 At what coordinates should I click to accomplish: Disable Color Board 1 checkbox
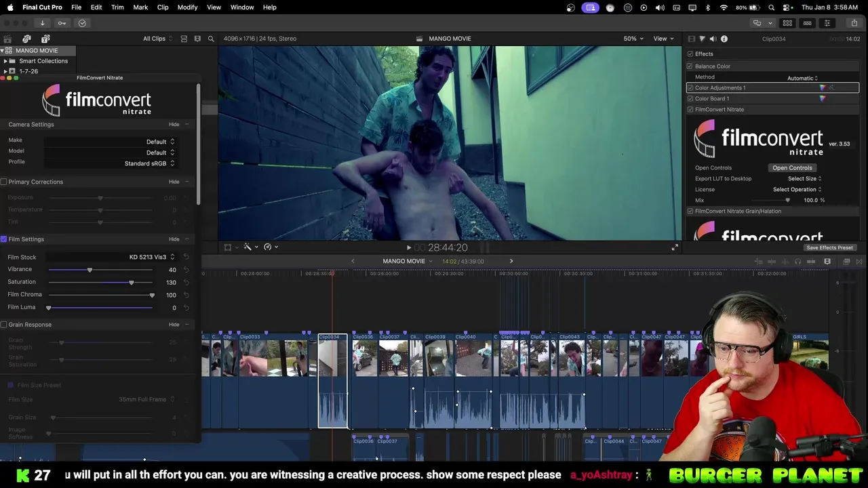pos(690,98)
